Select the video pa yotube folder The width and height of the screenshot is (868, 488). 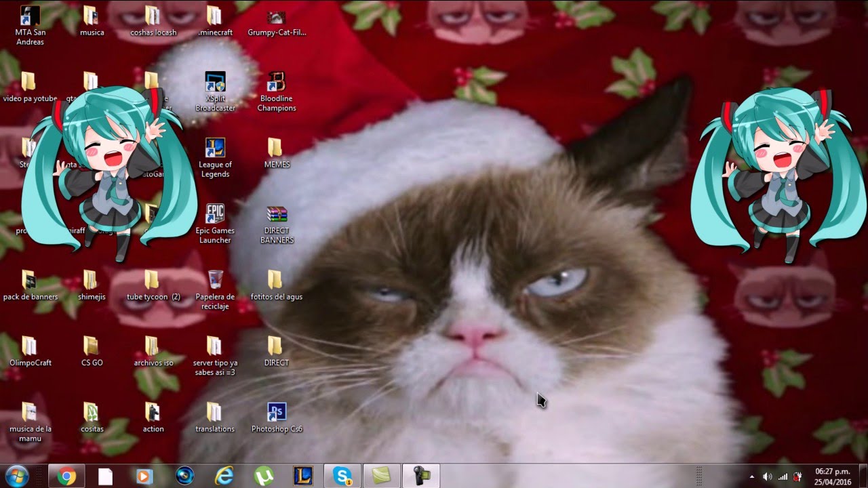tap(30, 87)
